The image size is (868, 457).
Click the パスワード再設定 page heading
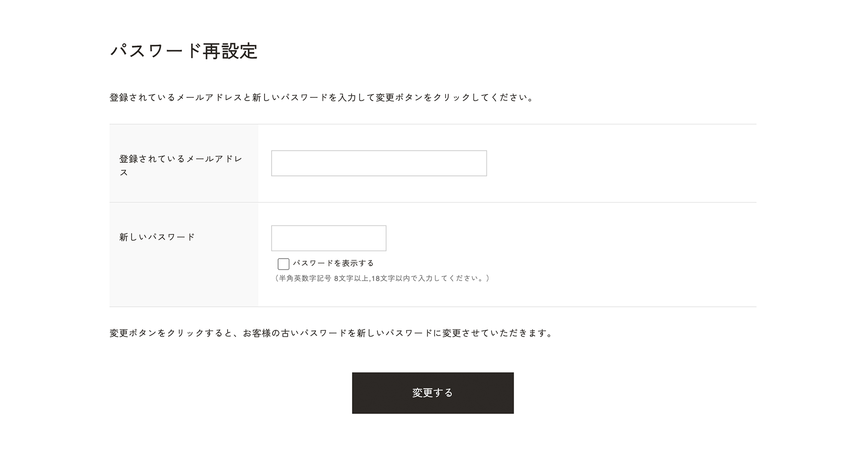pyautogui.click(x=184, y=51)
